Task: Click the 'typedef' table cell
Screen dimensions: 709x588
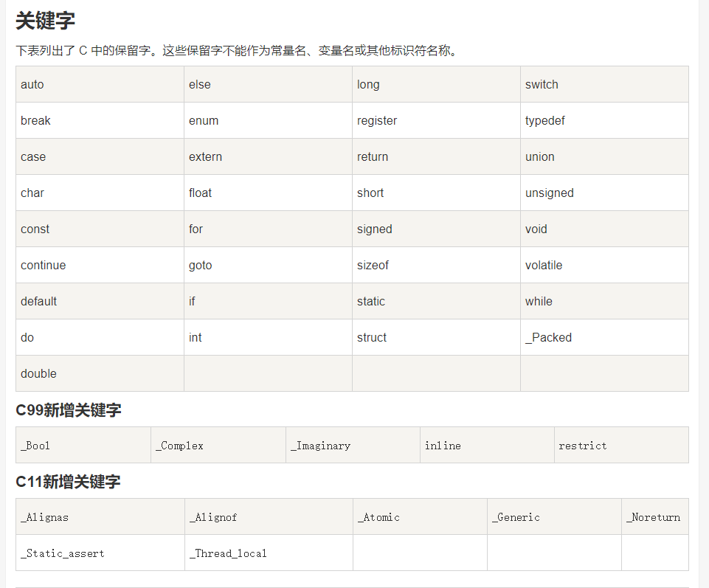Action: point(545,120)
